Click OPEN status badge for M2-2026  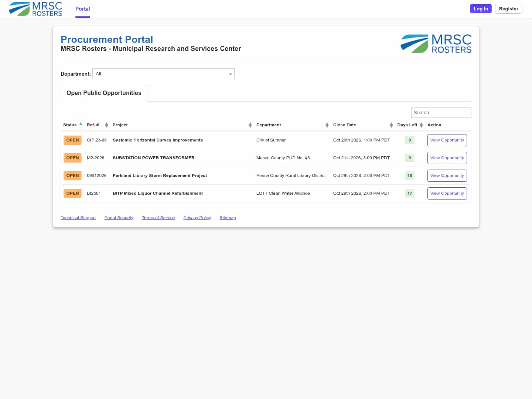(x=72, y=158)
